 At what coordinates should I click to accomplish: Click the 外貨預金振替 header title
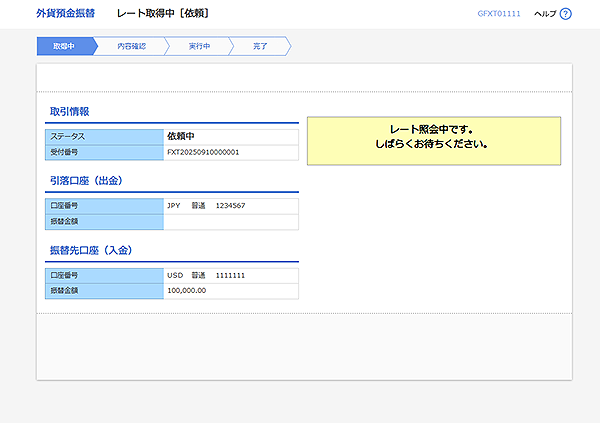[65, 13]
